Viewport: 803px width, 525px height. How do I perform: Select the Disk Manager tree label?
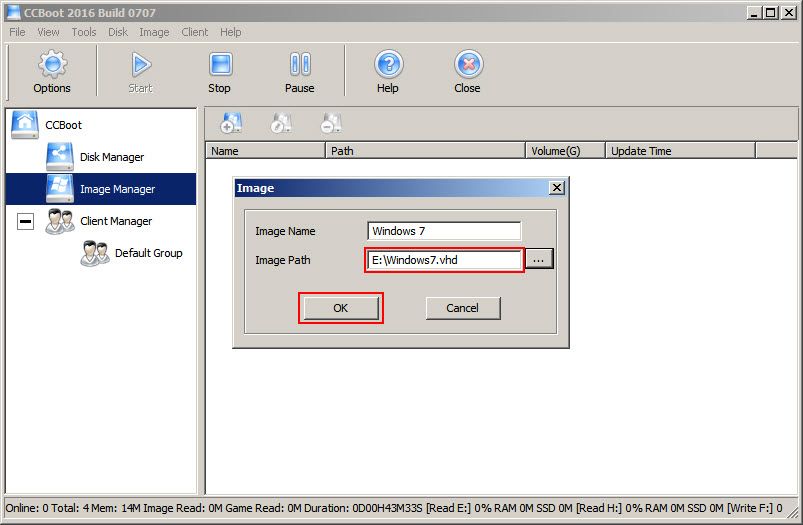[x=112, y=157]
